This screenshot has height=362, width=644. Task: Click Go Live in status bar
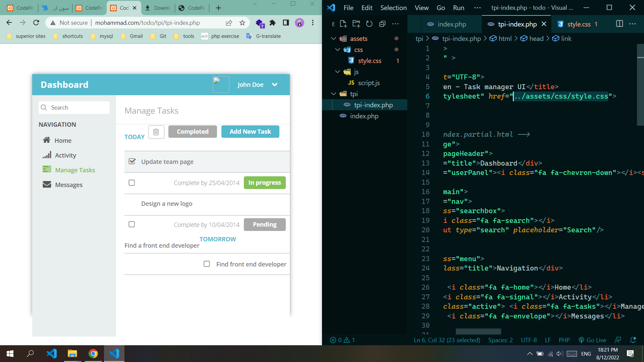[x=592, y=340]
